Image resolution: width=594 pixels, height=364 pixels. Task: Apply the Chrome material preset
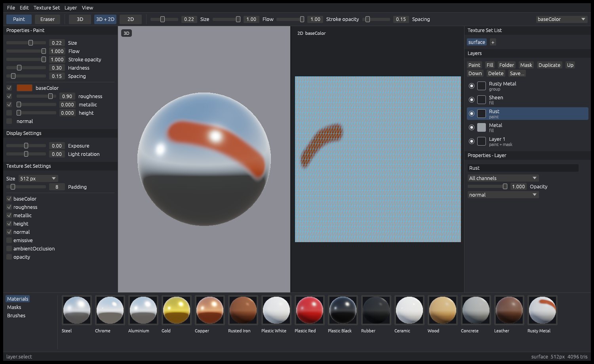coord(110,310)
